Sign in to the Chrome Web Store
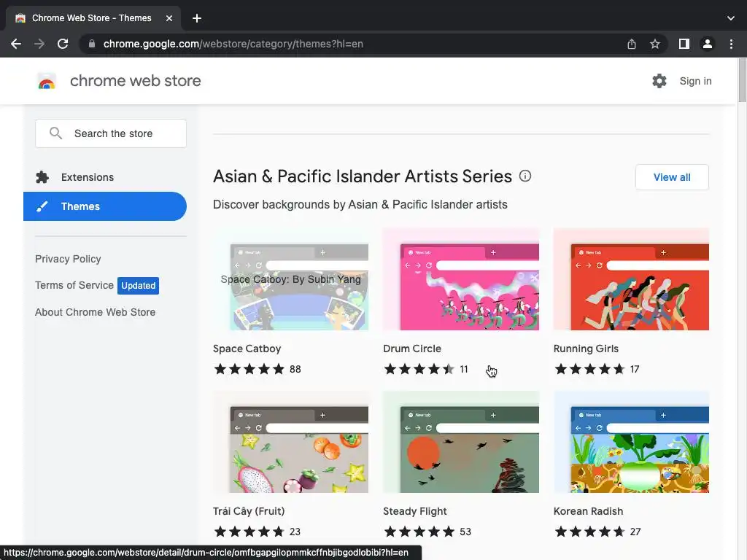The image size is (747, 560). [695, 81]
